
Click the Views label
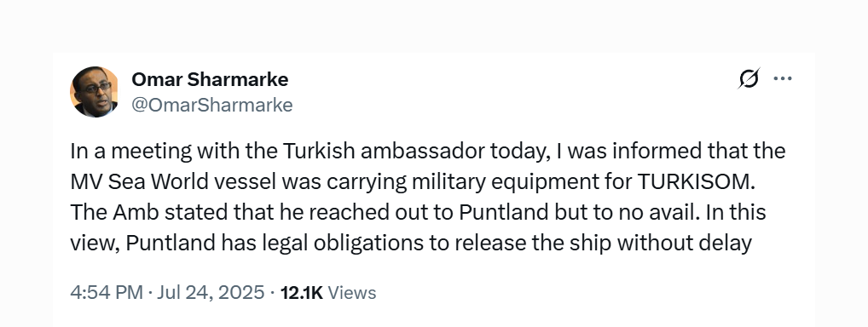[x=352, y=293]
